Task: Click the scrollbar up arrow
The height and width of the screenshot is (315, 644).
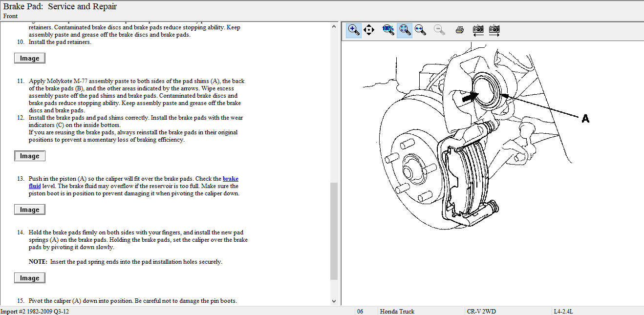Action: [334, 26]
